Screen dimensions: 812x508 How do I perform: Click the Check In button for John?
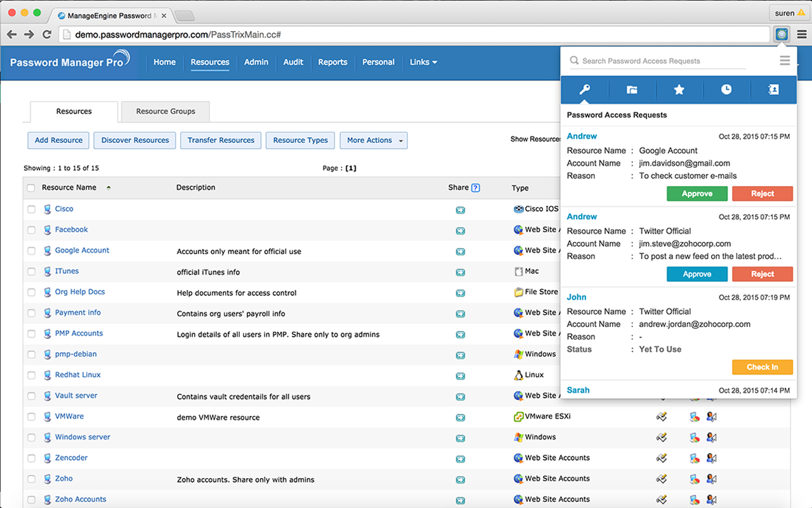tap(763, 367)
